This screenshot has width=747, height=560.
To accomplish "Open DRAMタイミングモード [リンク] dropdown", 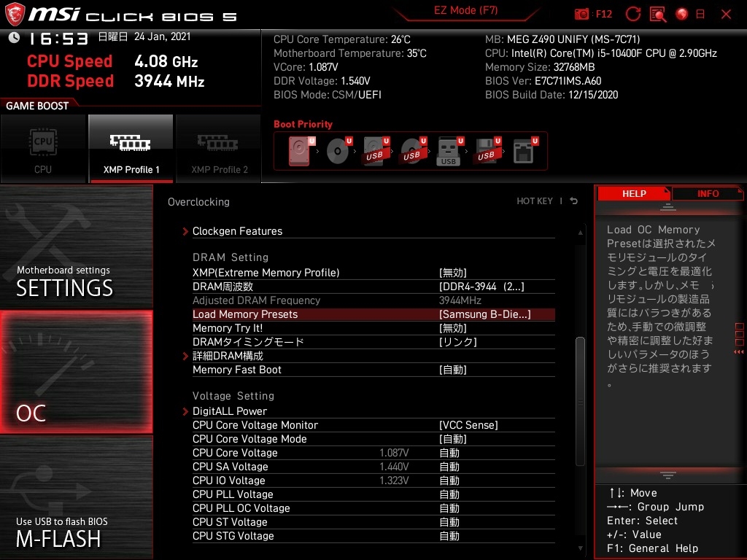I will pyautogui.click(x=458, y=342).
